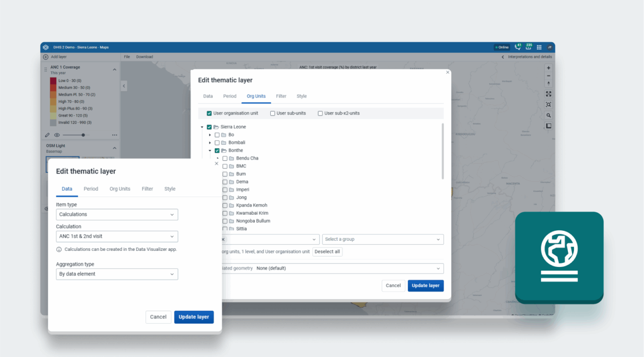Switch to Period tab in Data-tab dialog
This screenshot has width=644, height=357.
(x=91, y=189)
